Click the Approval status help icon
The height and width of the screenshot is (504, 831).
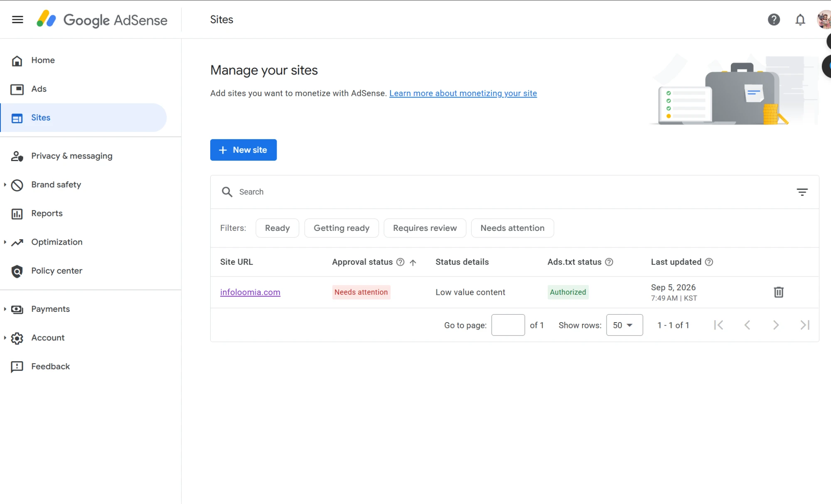click(x=400, y=262)
